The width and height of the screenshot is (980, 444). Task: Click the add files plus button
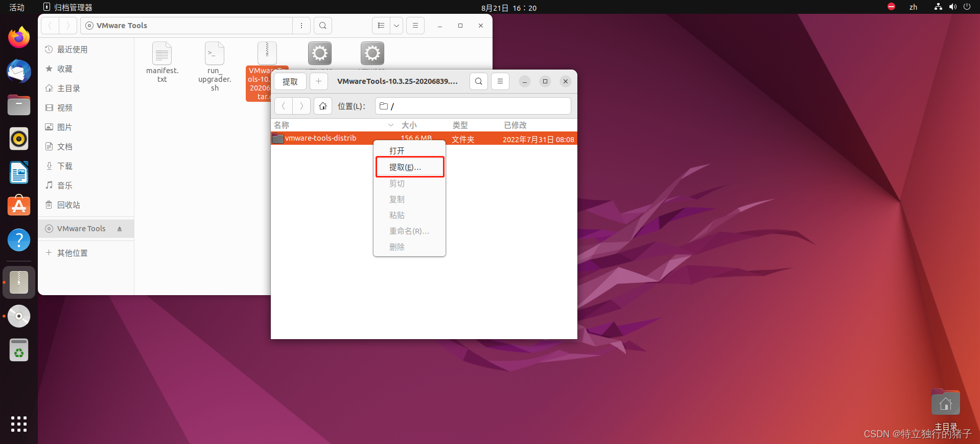pyautogui.click(x=318, y=81)
